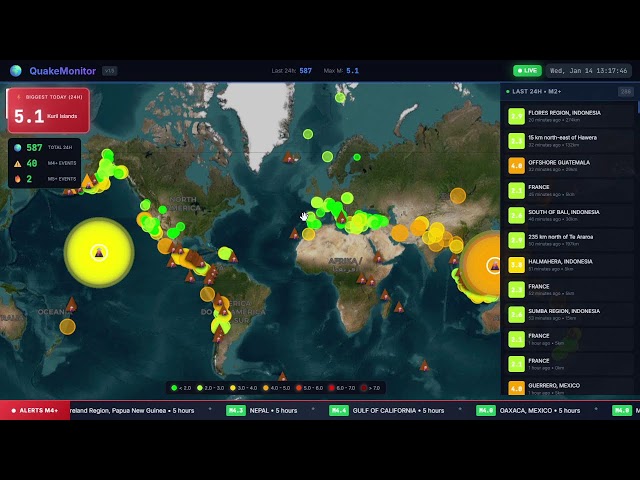Click the yellow 3.0 - 4.0 legend swatch
Screen dimensions: 640x480
pos(233,388)
